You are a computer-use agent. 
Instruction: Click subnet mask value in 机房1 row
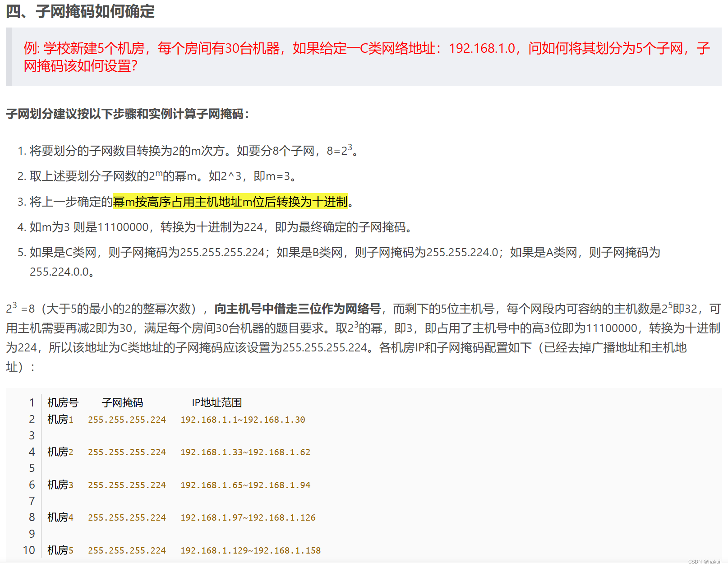[x=127, y=420]
